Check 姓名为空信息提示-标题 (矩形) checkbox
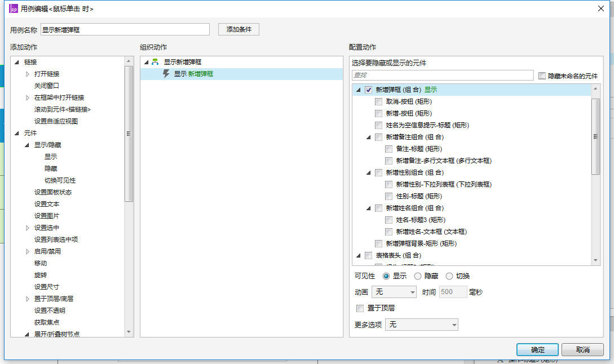614x364 pixels. click(379, 125)
